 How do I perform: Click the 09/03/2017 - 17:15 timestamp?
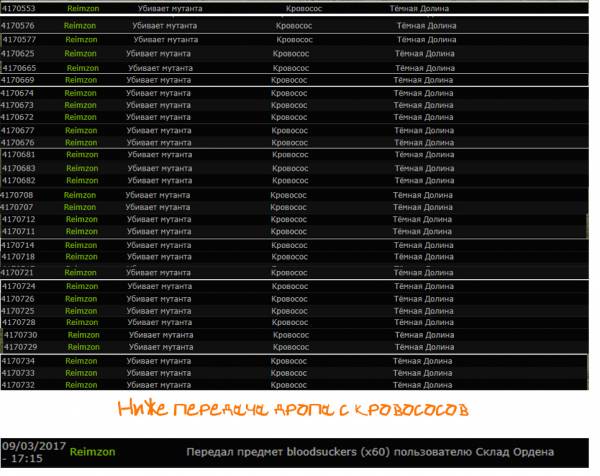pyautogui.click(x=32, y=451)
